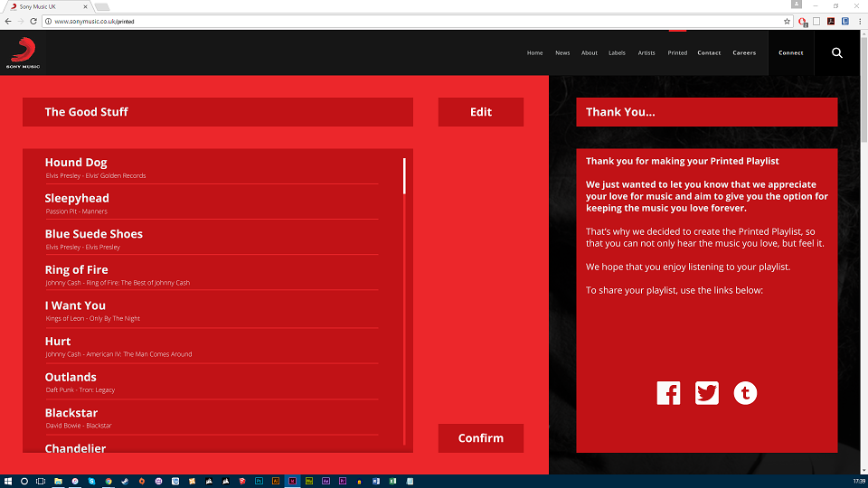Open Task View on taskbar
868x488 pixels.
(41, 482)
